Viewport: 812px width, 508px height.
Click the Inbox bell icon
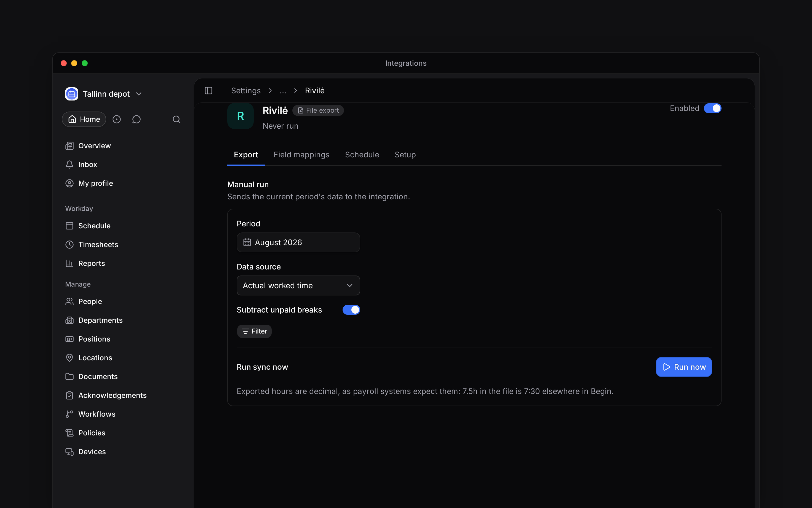tap(70, 165)
